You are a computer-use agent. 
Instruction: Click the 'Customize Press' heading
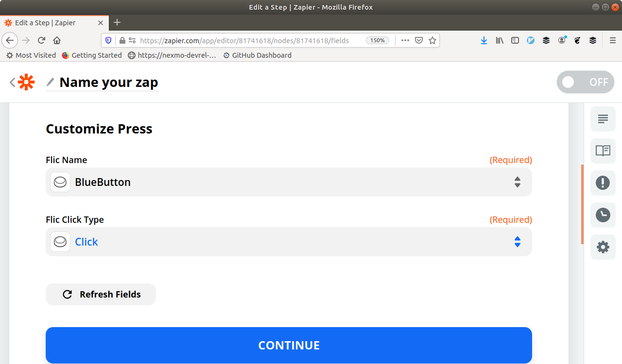click(99, 129)
